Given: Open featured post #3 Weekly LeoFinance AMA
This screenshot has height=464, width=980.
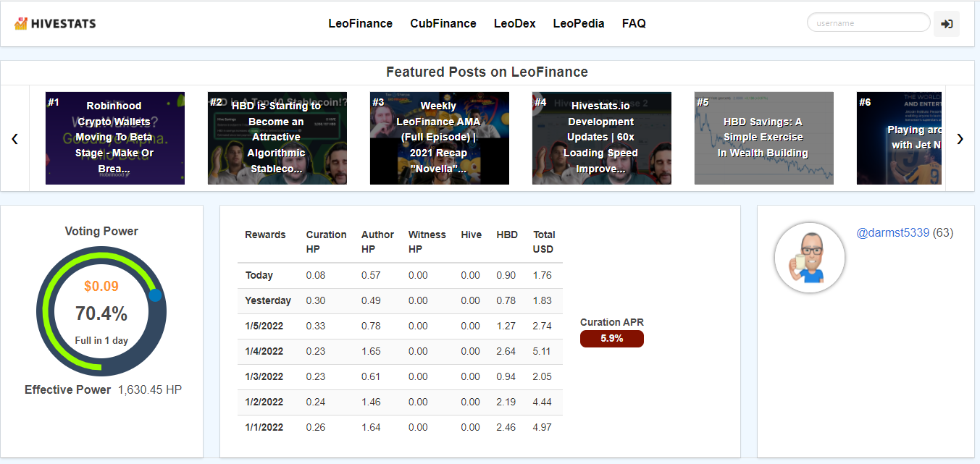Looking at the screenshot, I should 440,138.
